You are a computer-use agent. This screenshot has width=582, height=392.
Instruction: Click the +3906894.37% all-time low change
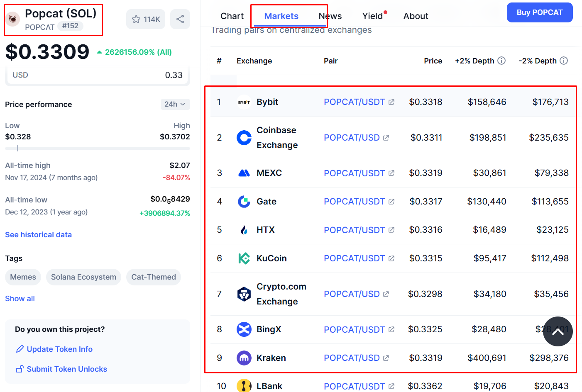coord(165,213)
